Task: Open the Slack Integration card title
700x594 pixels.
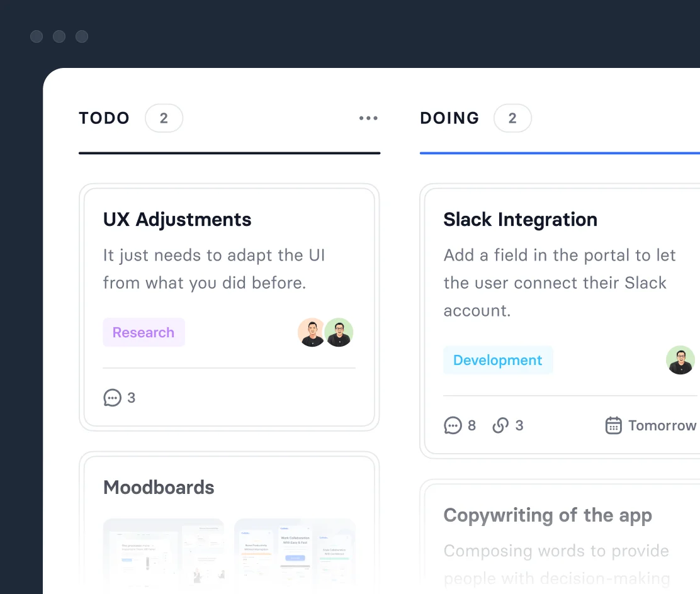Action: pos(520,220)
